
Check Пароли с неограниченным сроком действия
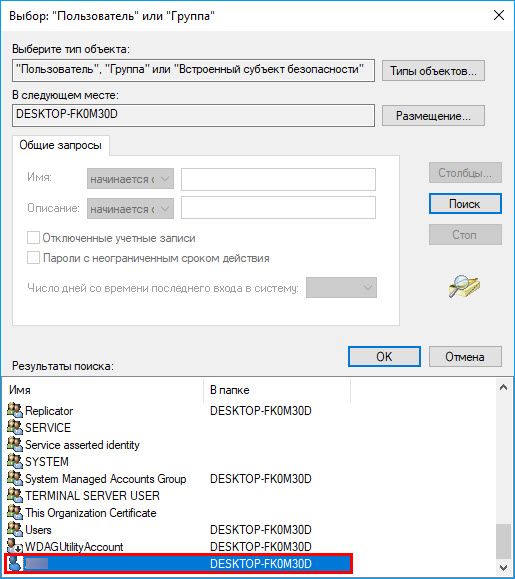point(33,257)
